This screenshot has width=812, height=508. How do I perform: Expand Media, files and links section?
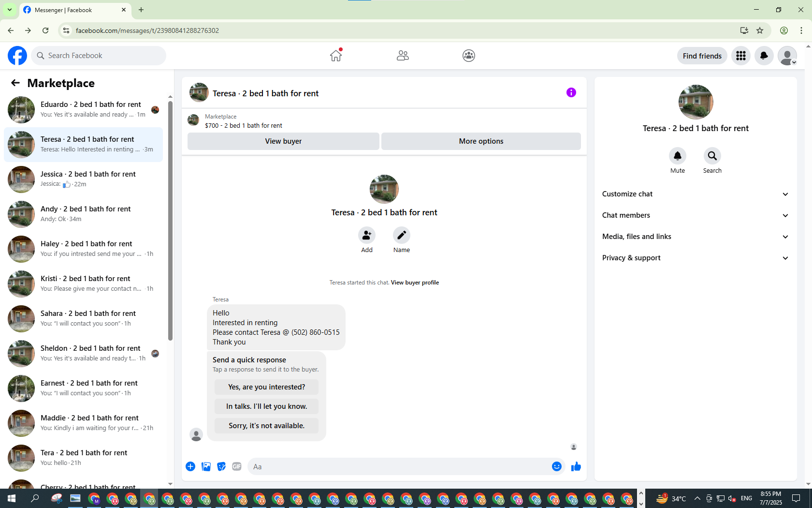click(696, 237)
